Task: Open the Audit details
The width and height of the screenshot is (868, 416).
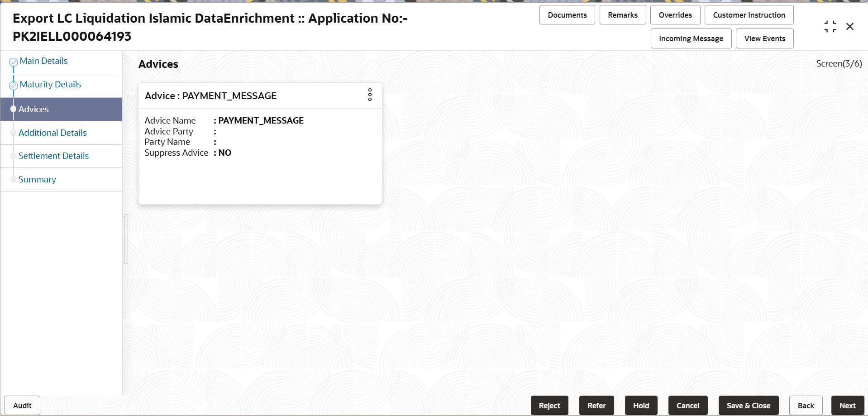Action: [22, 406]
